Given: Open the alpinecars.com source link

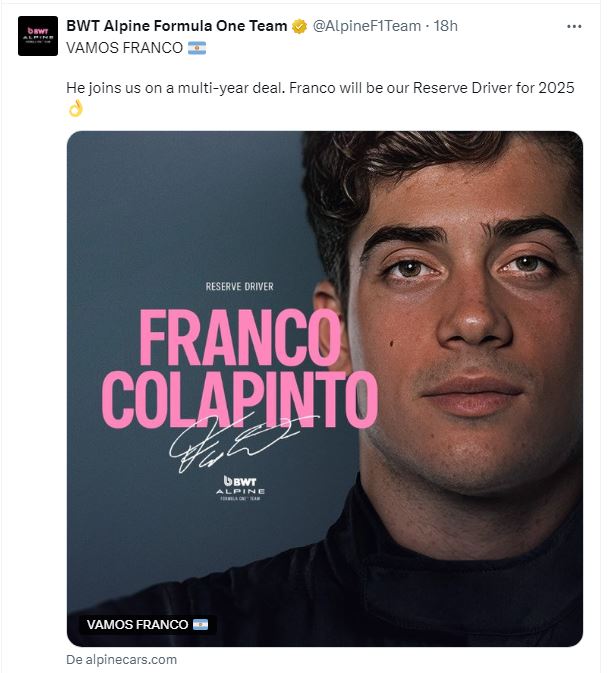Looking at the screenshot, I should pyautogui.click(x=121, y=660).
